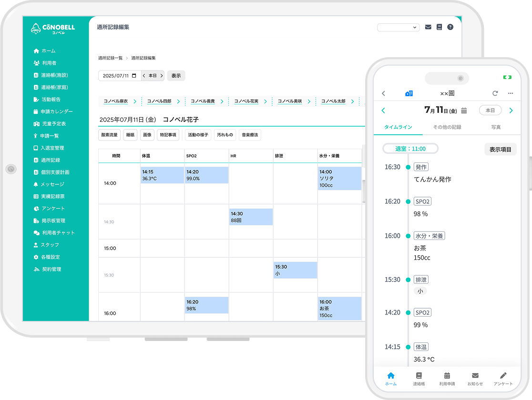The image size is (532, 400).
Task: Click the 14:15 体温 36.3°C record cell
Action: 162,175
